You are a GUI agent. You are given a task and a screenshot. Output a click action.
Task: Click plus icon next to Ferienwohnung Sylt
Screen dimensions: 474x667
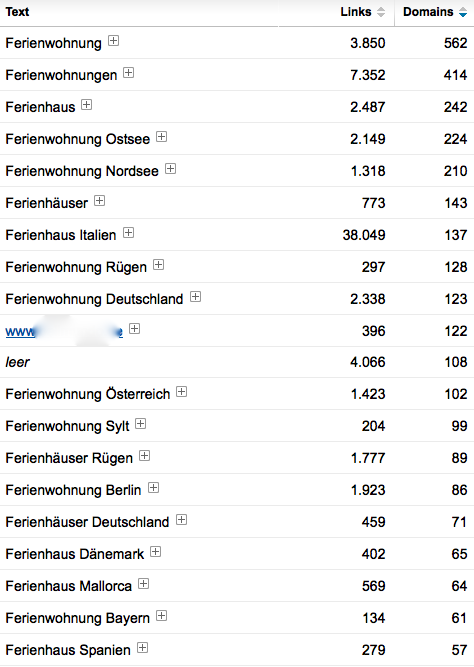click(x=140, y=424)
